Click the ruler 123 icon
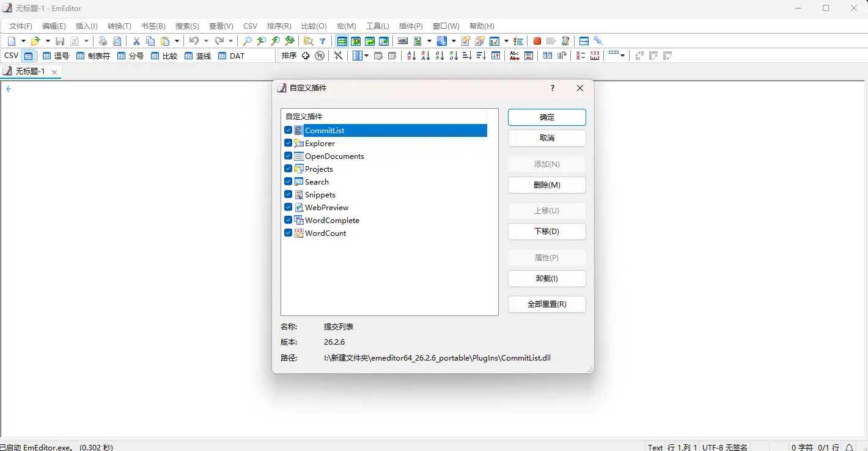 click(x=594, y=56)
